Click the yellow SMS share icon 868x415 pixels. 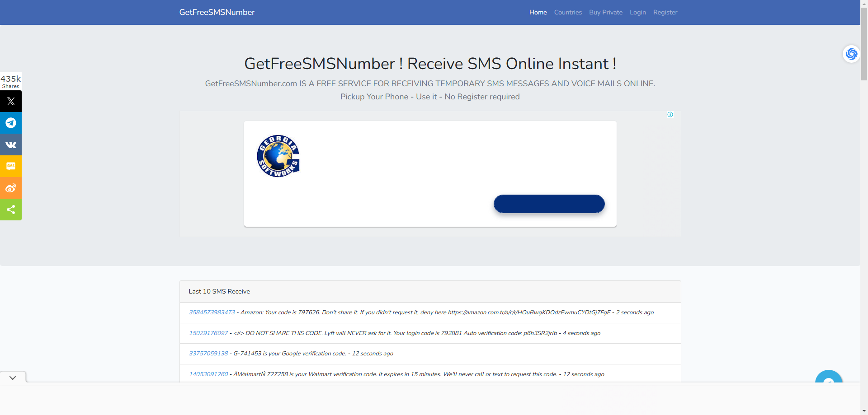(x=11, y=166)
